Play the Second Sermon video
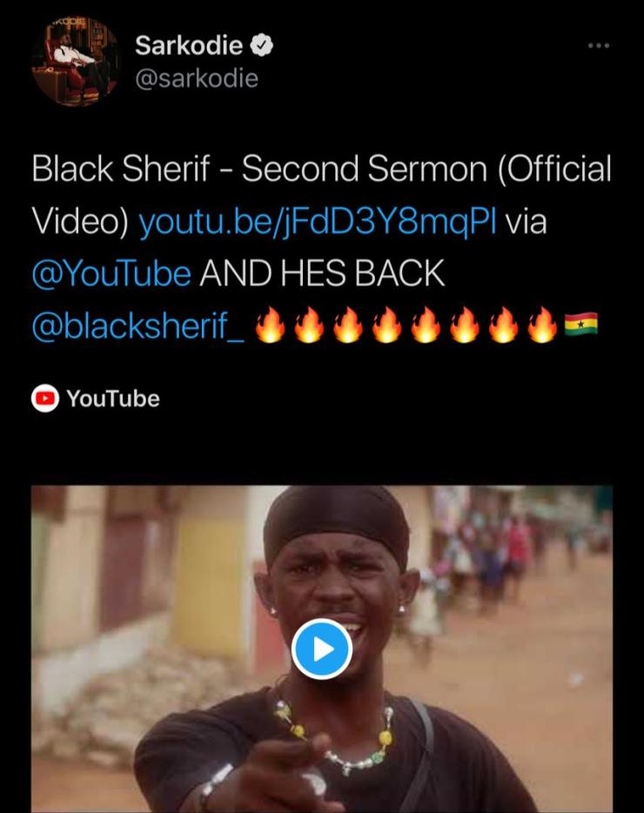Screen dimensions: 644x813 click(322, 649)
